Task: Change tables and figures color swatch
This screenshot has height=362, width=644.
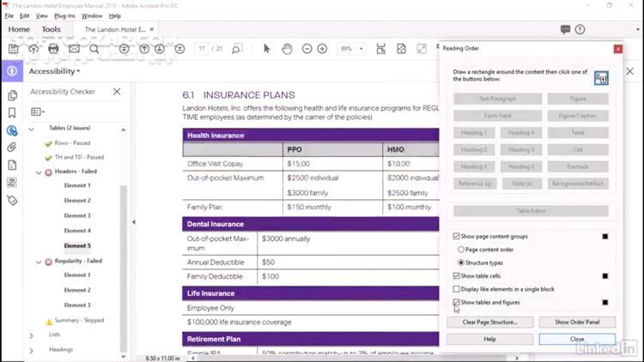Action: click(x=605, y=303)
